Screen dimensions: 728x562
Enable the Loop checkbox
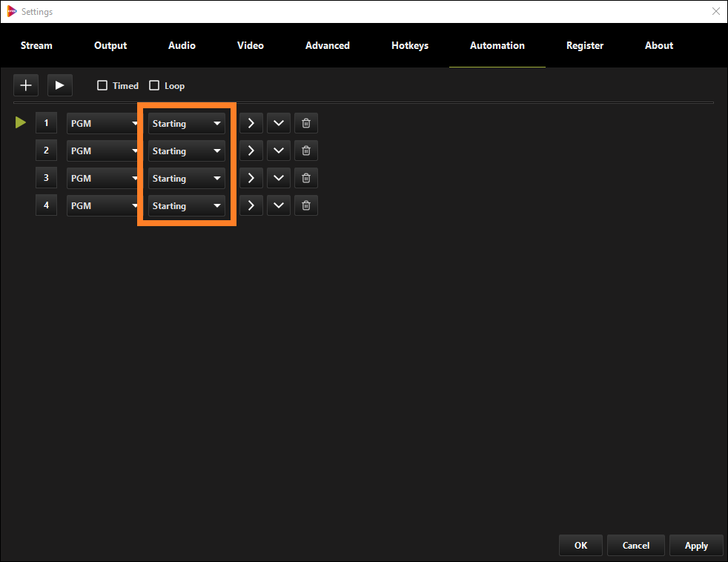coord(153,85)
